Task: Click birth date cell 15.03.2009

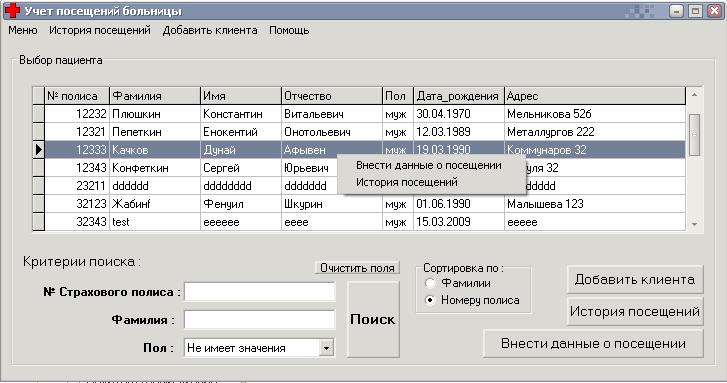Action: 459,222
